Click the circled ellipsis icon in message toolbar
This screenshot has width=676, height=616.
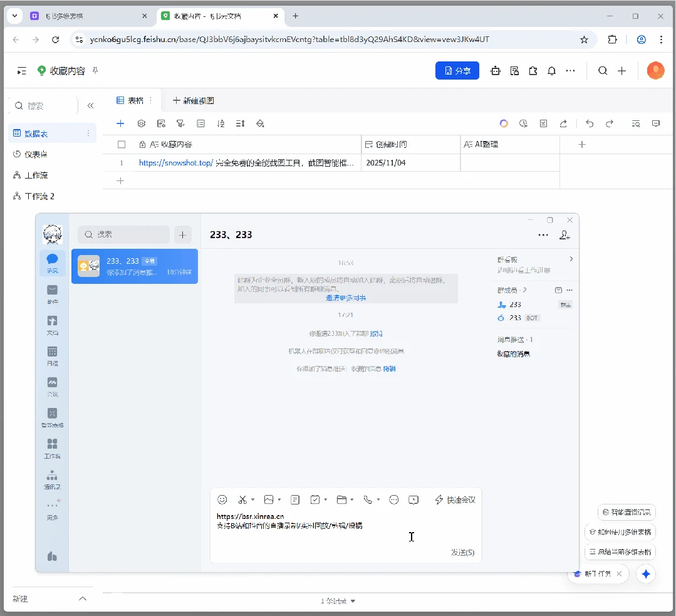click(393, 499)
